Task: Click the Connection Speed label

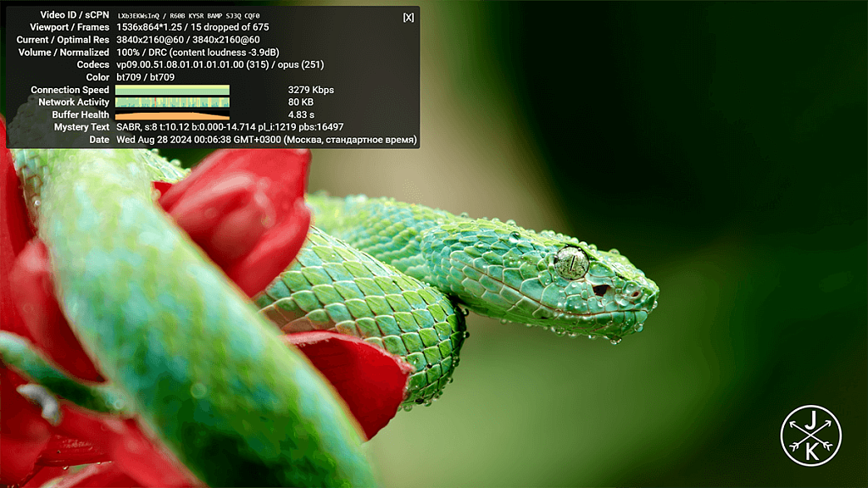Action: pyautogui.click(x=70, y=90)
